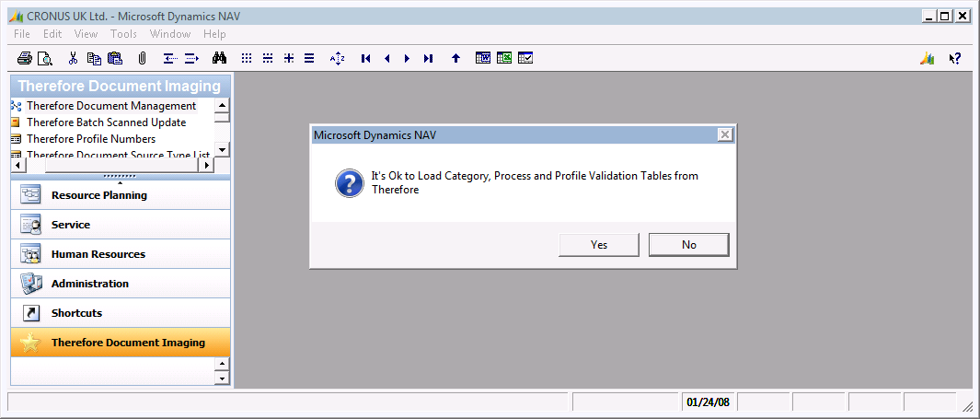Click the binoculars Find icon
The width and height of the screenshot is (980, 419).
point(219,59)
